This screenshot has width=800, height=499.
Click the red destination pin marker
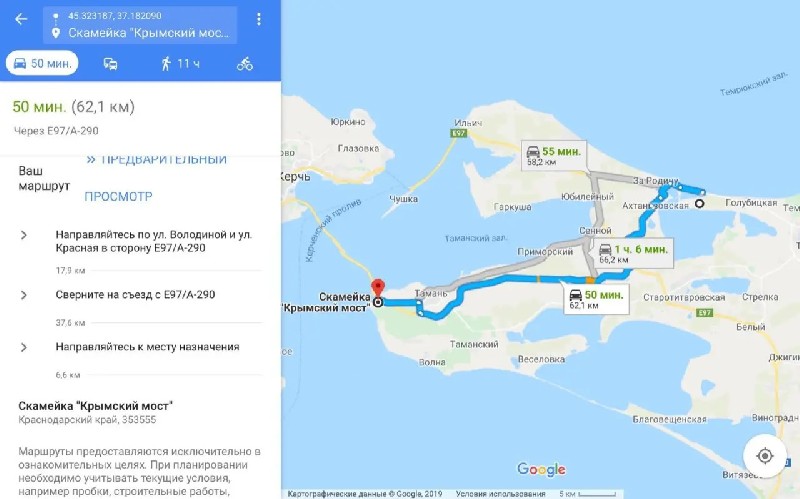click(x=378, y=287)
